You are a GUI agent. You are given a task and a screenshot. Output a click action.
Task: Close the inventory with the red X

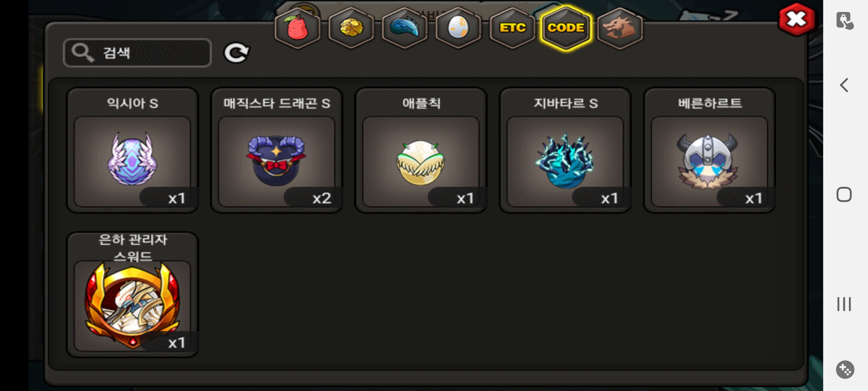click(x=797, y=20)
